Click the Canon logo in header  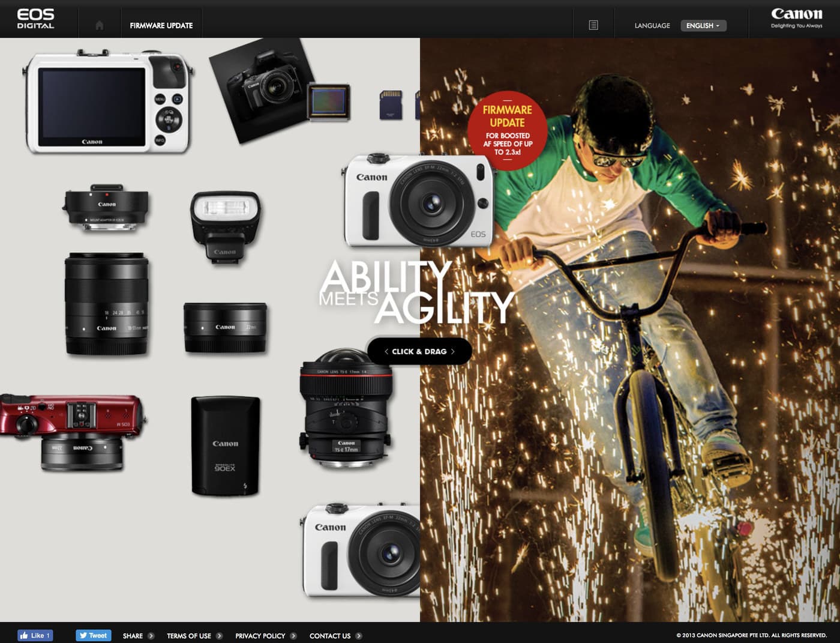[797, 18]
